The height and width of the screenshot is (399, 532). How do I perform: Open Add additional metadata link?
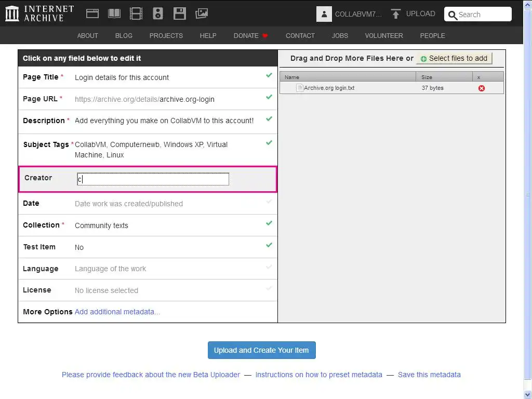coord(117,312)
